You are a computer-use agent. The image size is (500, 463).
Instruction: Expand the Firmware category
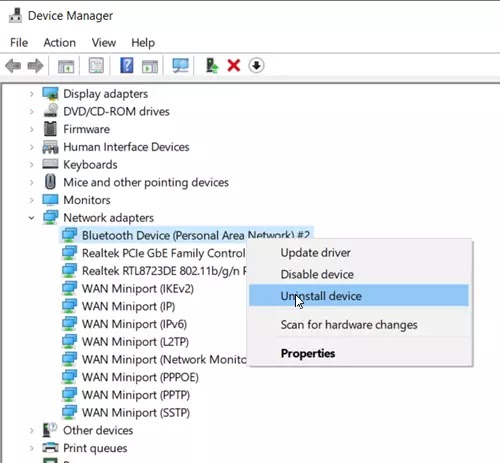click(x=31, y=129)
